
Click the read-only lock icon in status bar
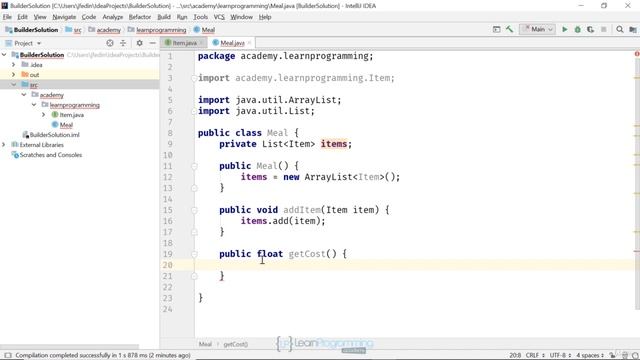coord(612,355)
